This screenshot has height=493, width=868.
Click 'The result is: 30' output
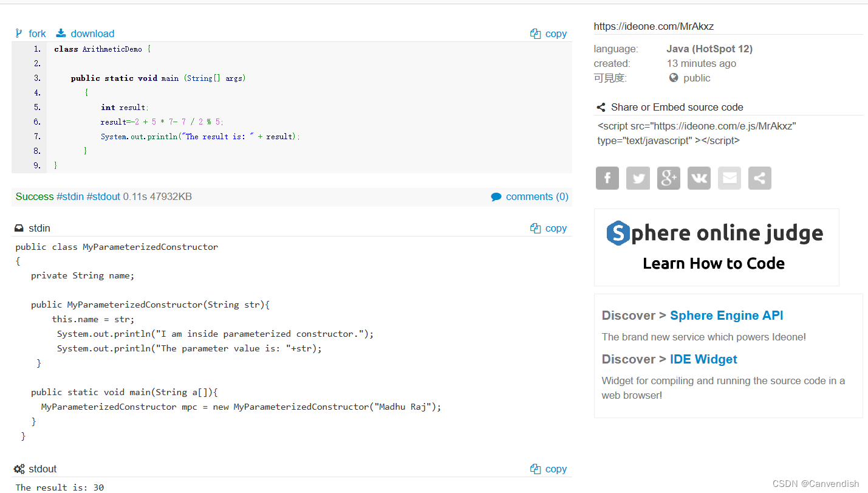[x=60, y=487]
